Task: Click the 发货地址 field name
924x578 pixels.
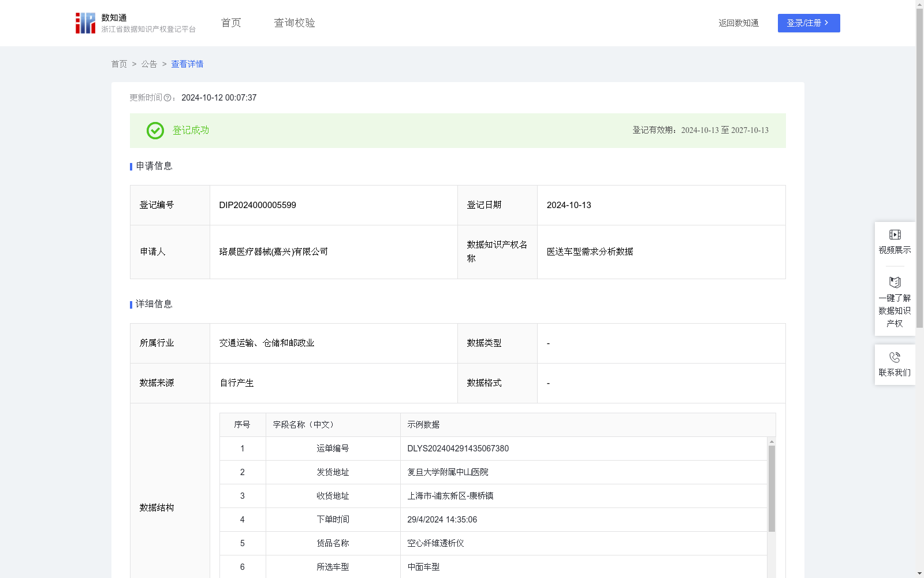Action: coord(333,472)
